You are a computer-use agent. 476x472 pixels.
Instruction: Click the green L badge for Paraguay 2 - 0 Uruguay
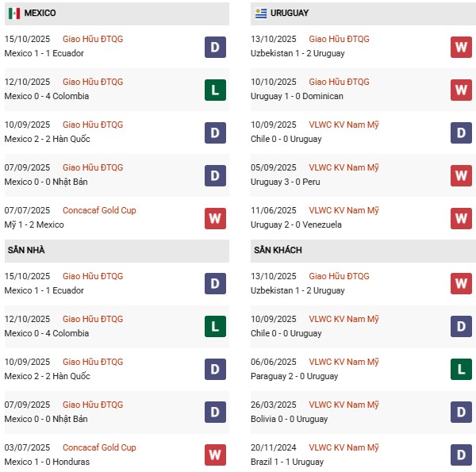pyautogui.click(x=462, y=370)
